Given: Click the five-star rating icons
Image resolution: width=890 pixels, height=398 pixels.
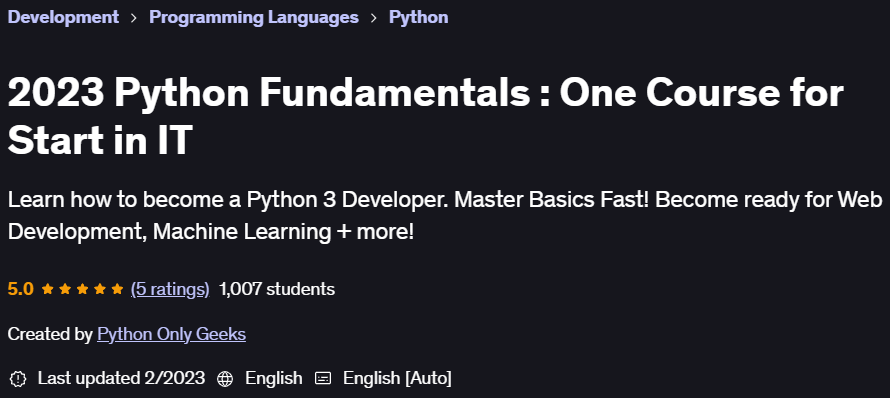Looking at the screenshot, I should coord(82,289).
